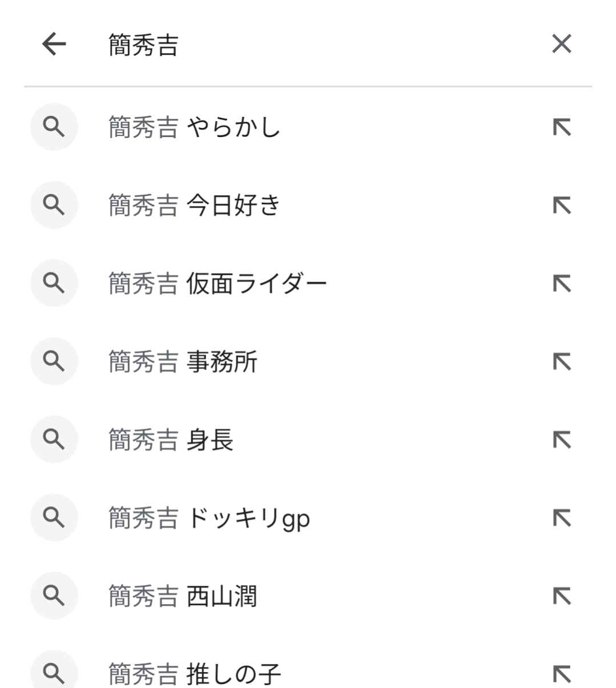Click magnifier icon beside 簡秀吉 事務所
The image size is (616, 688).
[54, 361]
